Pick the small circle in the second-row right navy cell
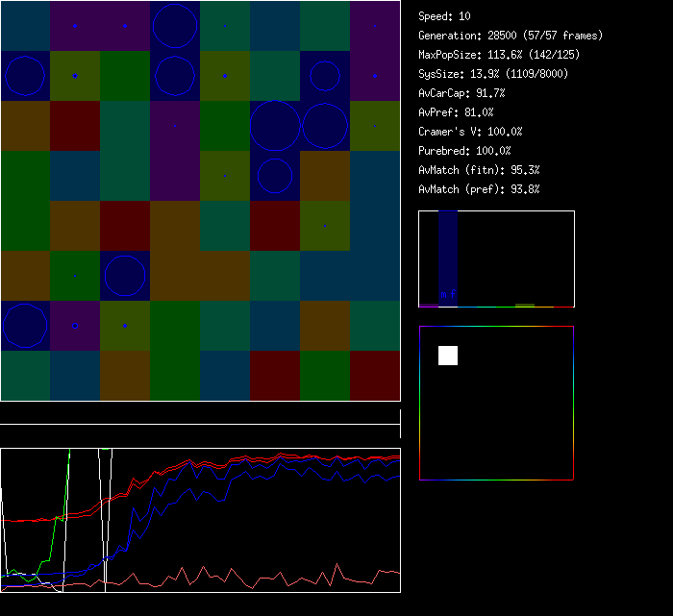673x616 pixels. 325,75
